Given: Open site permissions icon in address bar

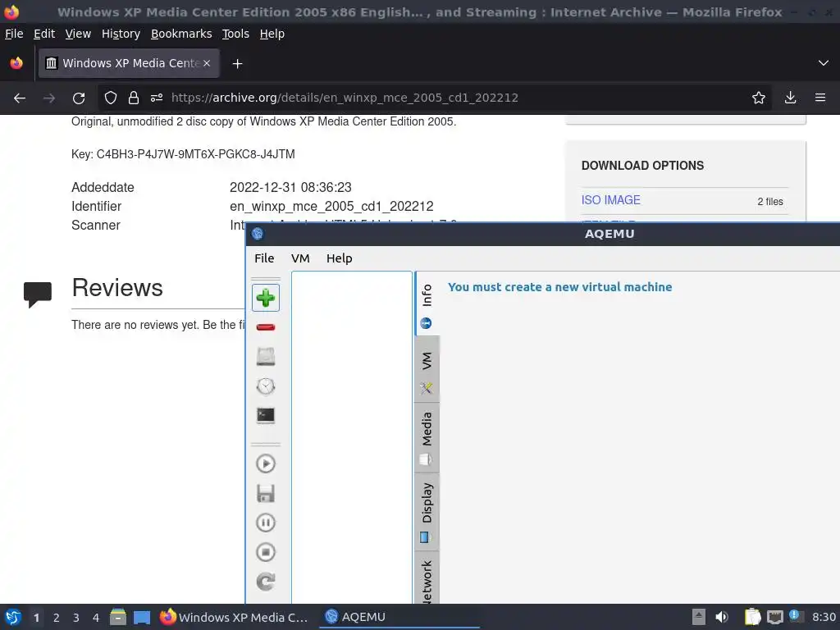Looking at the screenshot, I should click(x=157, y=98).
